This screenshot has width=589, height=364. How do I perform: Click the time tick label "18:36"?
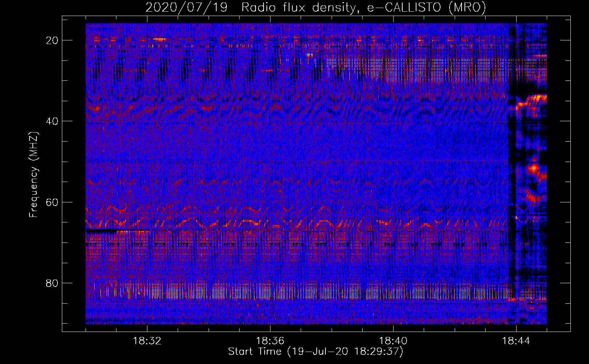(x=270, y=341)
